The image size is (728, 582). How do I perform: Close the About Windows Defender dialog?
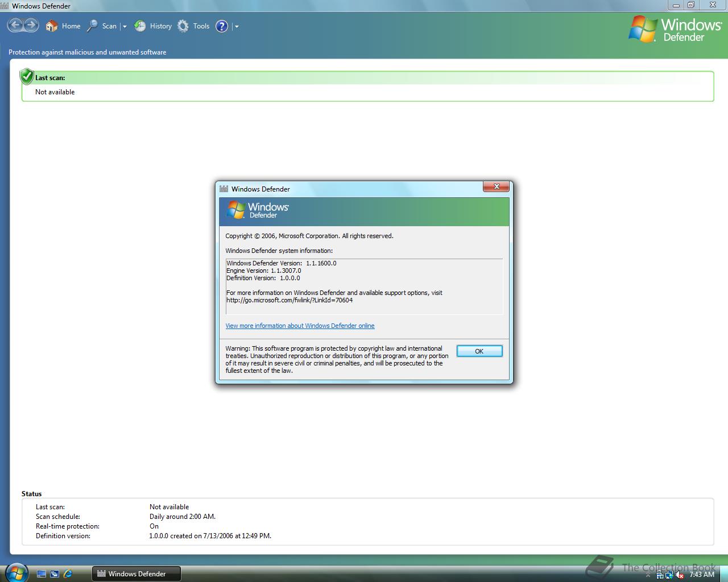point(496,186)
